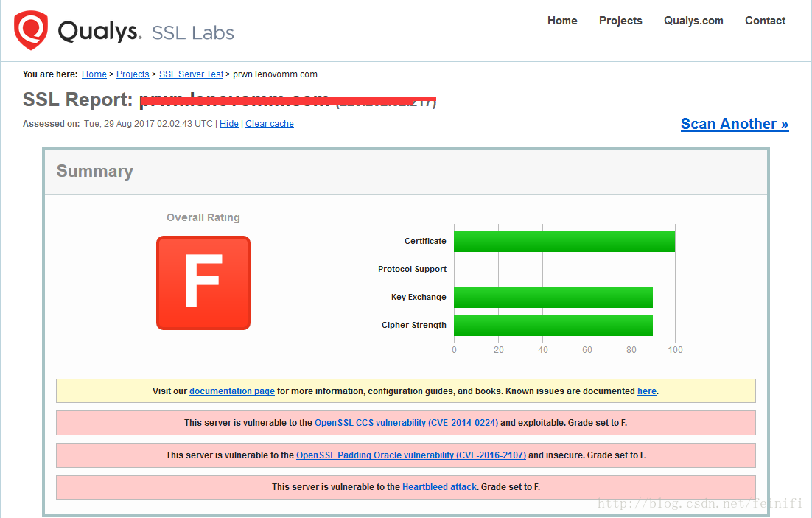Click the Certificate score bar
Screen dimensions: 812x518
pyautogui.click(x=564, y=242)
